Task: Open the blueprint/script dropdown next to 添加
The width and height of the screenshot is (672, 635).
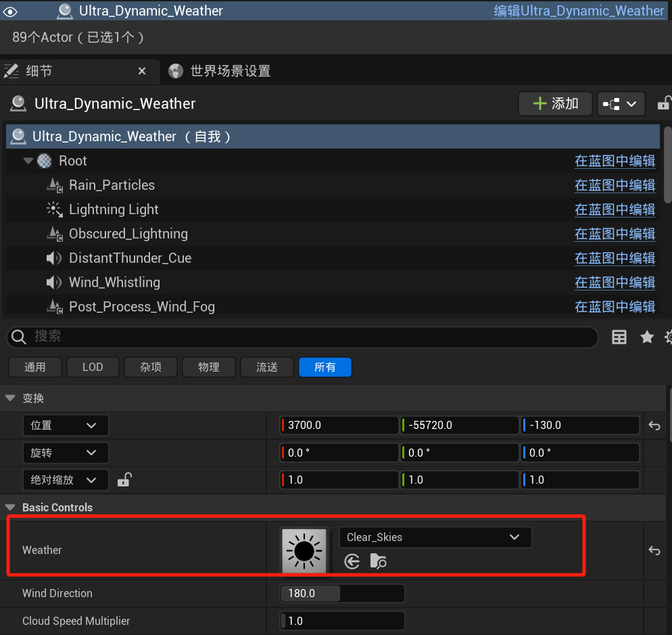Action: click(x=621, y=103)
